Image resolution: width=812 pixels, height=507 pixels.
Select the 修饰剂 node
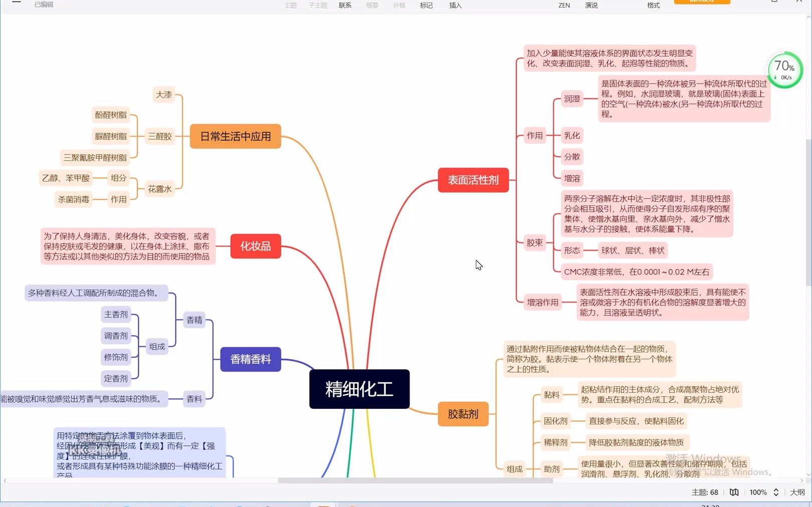[116, 357]
